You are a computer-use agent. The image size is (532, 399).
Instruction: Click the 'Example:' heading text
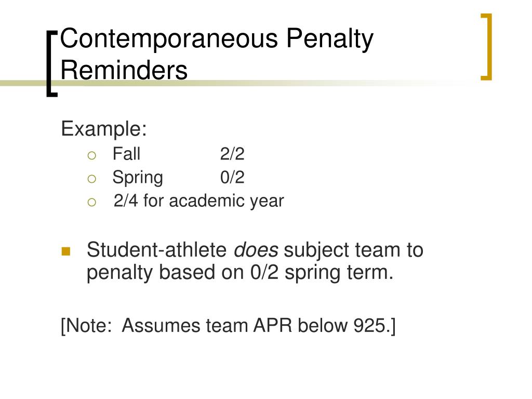tap(104, 129)
